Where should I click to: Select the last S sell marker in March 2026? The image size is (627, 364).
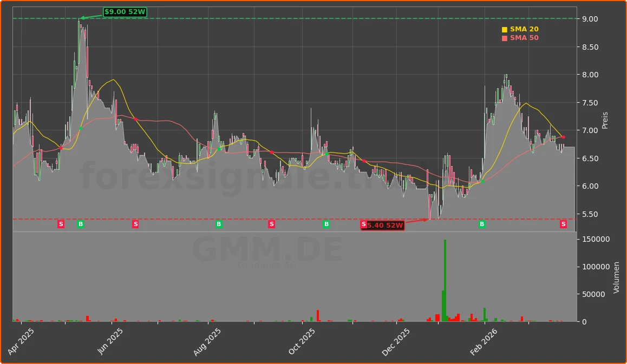point(564,224)
